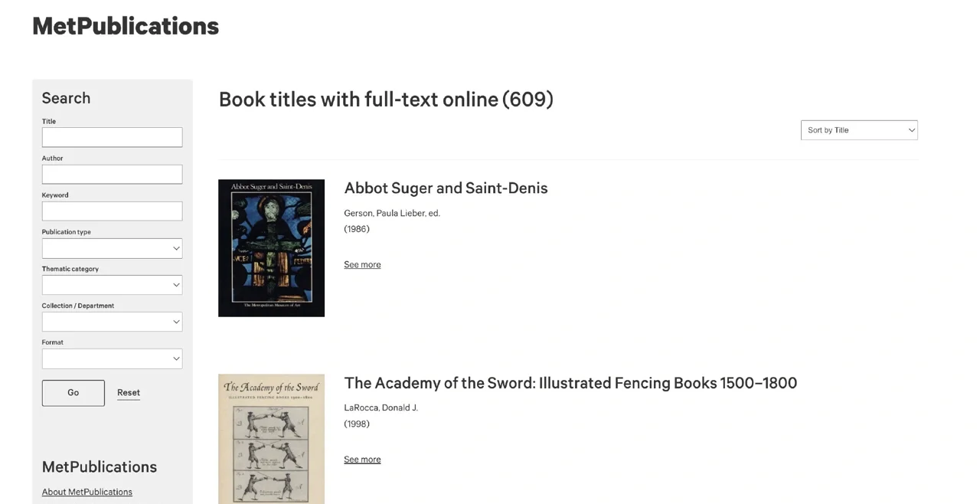Open The Academy of the Sword title
Viewport: 980px width, 504px height.
pyautogui.click(x=570, y=383)
